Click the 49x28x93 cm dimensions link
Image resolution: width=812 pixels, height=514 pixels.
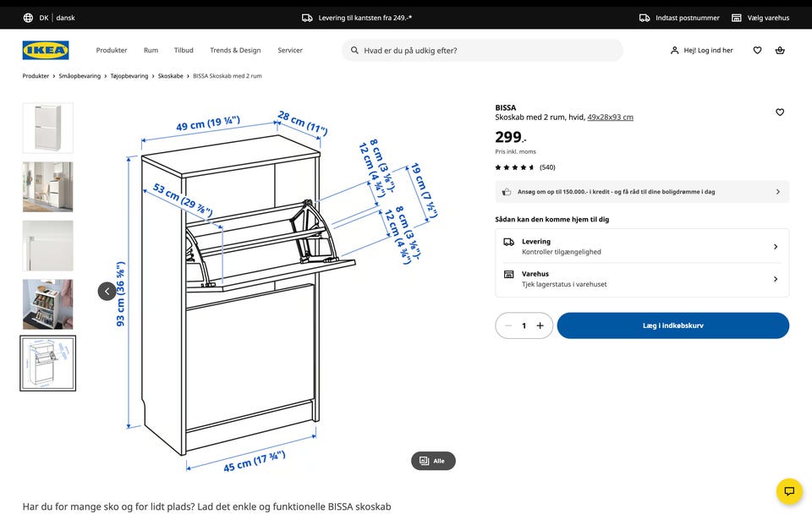pyautogui.click(x=610, y=118)
